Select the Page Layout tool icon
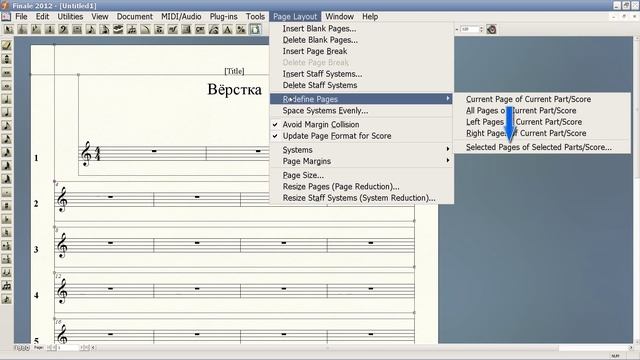 pos(255,29)
